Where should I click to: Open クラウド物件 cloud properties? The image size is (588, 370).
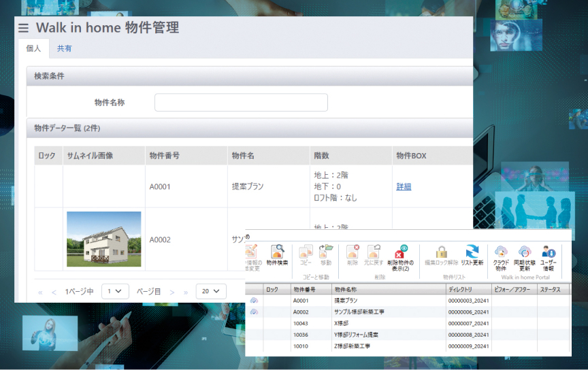tap(501, 258)
